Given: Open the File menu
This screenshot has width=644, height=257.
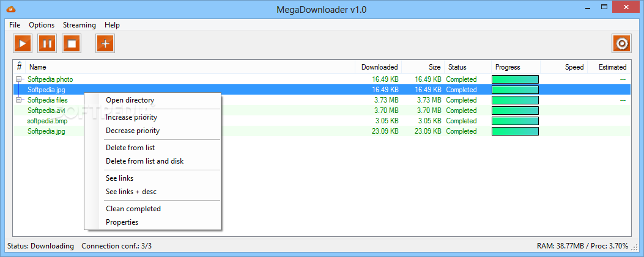Looking at the screenshot, I should tap(15, 25).
